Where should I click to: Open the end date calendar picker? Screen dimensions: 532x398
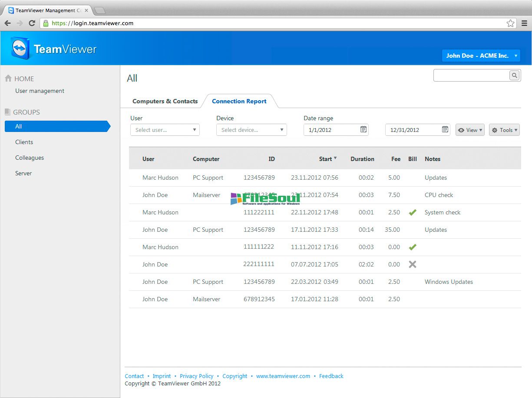(445, 129)
